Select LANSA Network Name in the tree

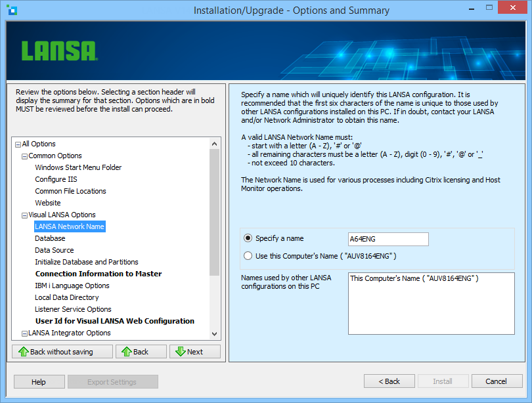[x=70, y=226]
